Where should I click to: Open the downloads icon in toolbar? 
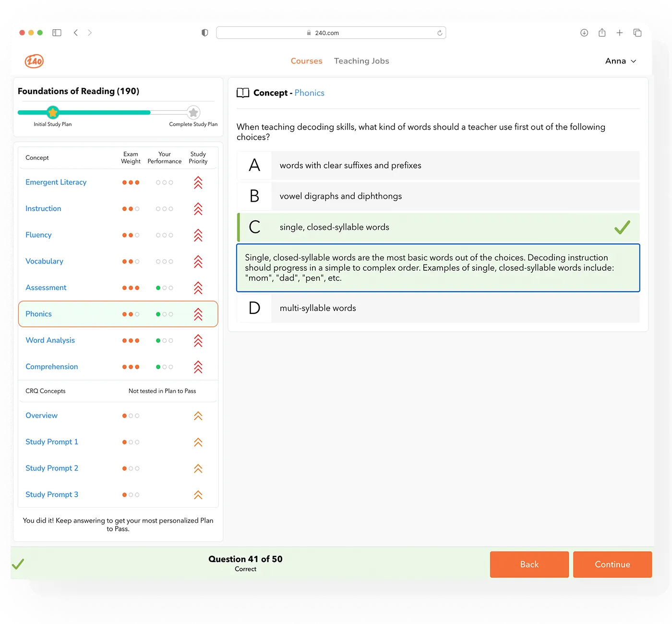pyautogui.click(x=584, y=33)
